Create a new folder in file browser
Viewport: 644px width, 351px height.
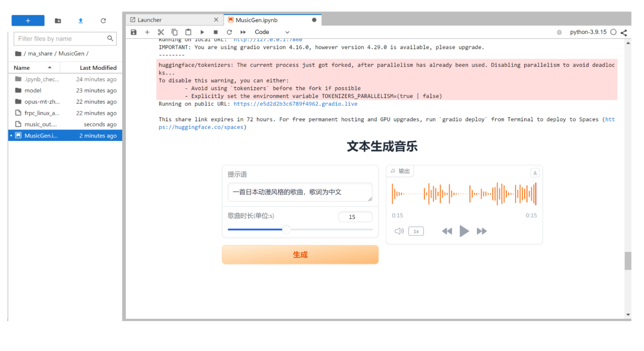point(58,20)
